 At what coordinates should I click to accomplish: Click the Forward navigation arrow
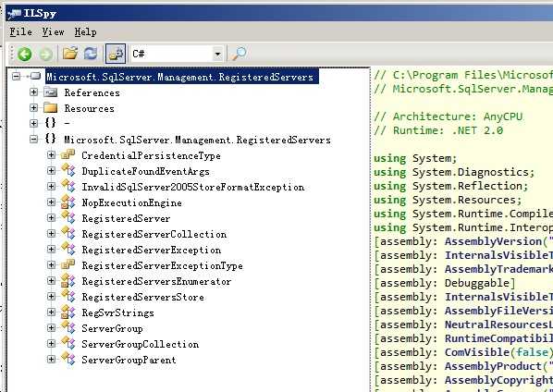pyautogui.click(x=46, y=54)
